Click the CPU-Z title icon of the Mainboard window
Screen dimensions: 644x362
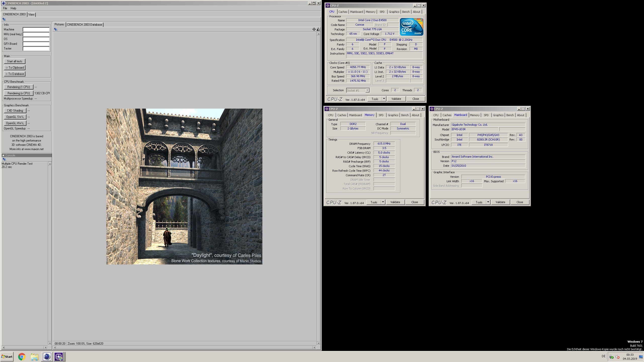[x=432, y=109]
